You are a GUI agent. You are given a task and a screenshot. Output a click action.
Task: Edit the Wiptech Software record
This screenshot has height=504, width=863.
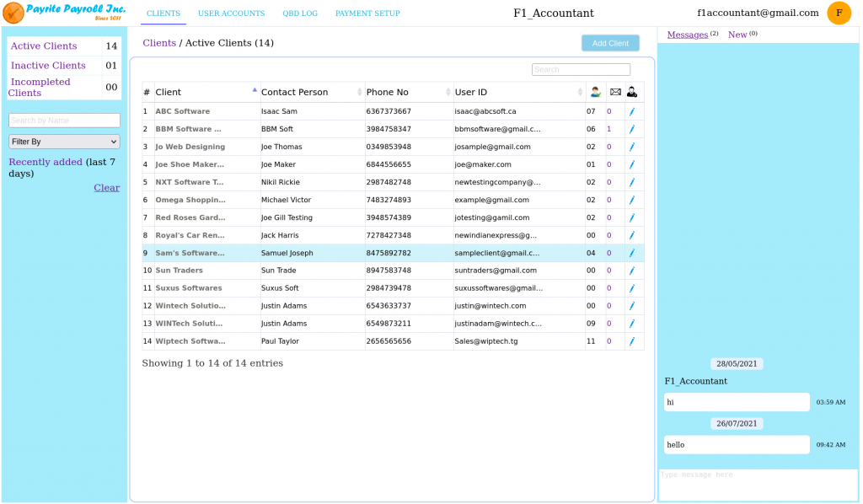(632, 340)
